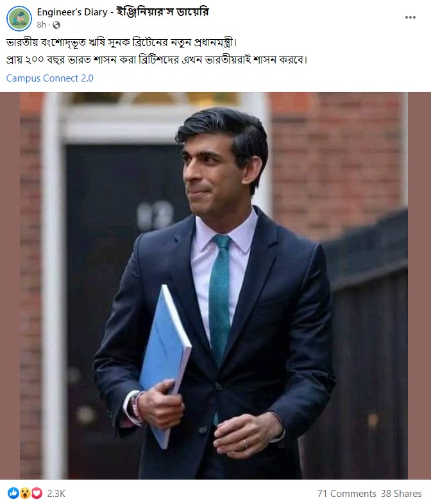This screenshot has width=431, height=504.
Task: Click the brown left border of the photo
Action: (10, 286)
